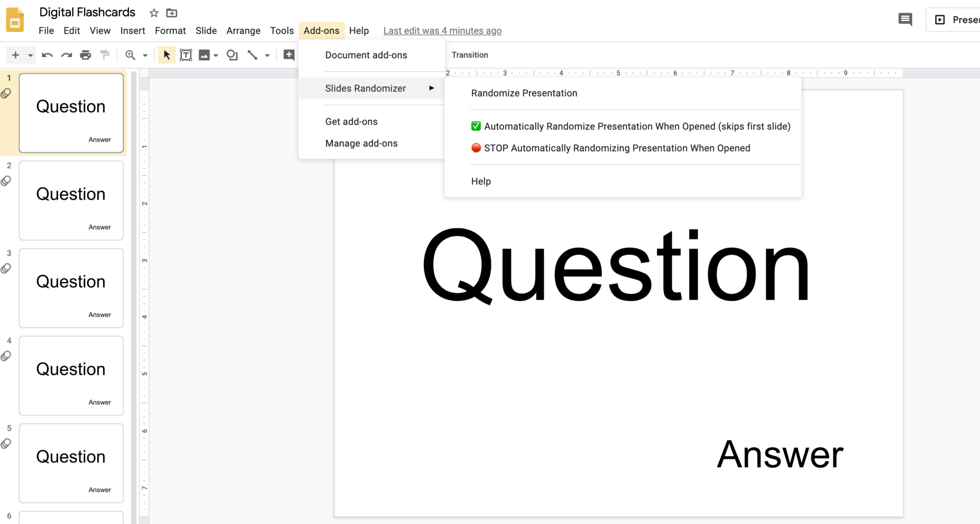Viewport: 980px width, 524px height.
Task: Select slide 3 thumbnail in panel
Action: [71, 288]
